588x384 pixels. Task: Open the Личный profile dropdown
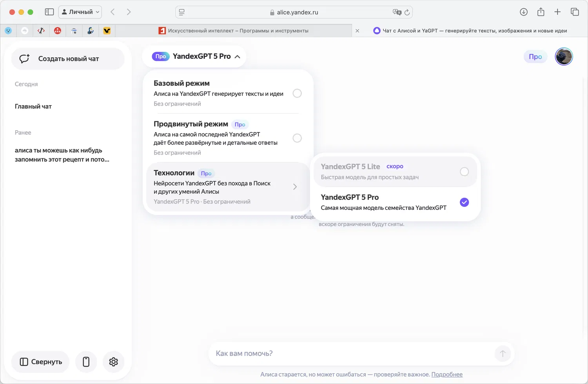click(x=80, y=12)
